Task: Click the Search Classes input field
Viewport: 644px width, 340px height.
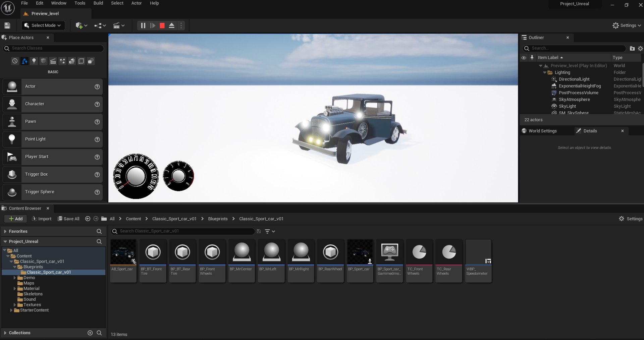Action: (54, 48)
